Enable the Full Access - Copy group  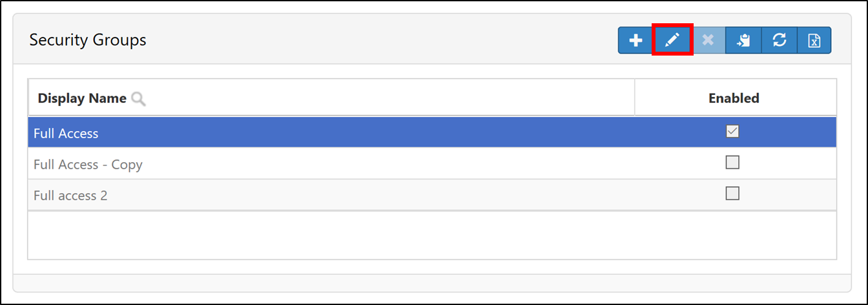point(732,163)
